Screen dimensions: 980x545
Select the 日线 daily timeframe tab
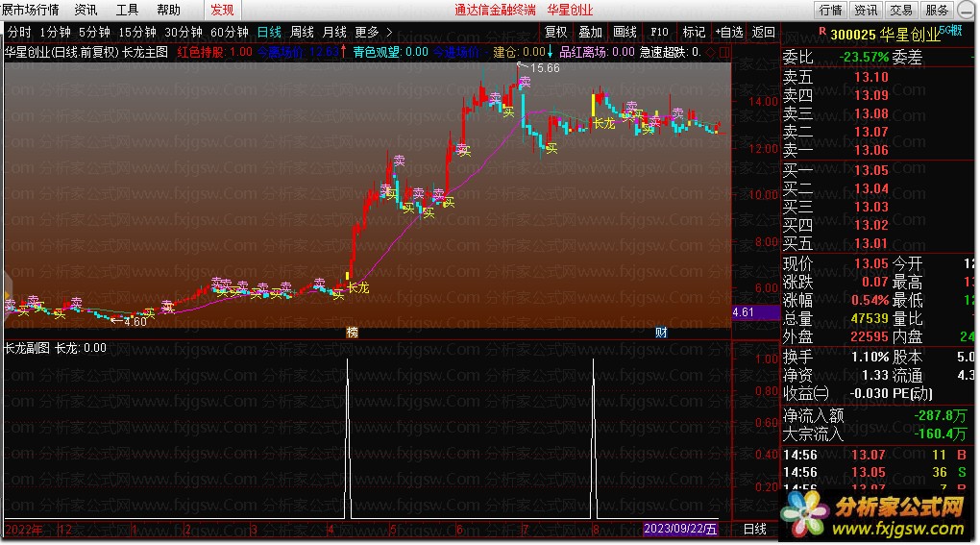pos(269,32)
